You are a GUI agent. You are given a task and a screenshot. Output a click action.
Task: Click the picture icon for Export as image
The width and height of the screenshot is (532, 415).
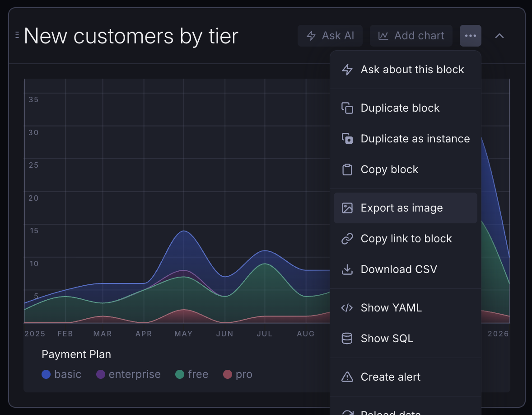pyautogui.click(x=347, y=208)
